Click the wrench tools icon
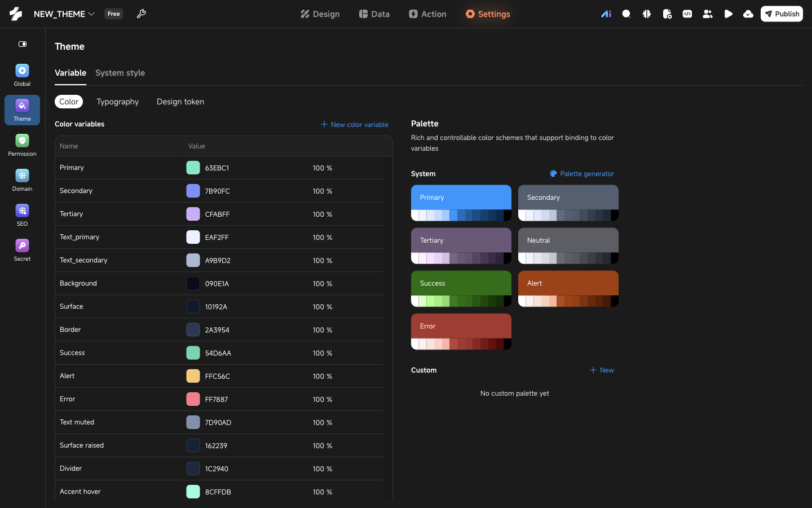Screen dimensions: 812x508 142,14
